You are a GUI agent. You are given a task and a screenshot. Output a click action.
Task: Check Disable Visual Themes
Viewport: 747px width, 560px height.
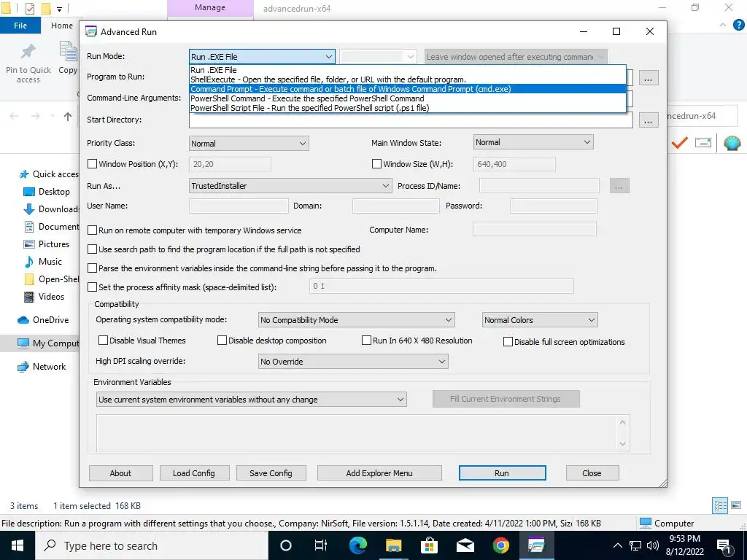103,341
